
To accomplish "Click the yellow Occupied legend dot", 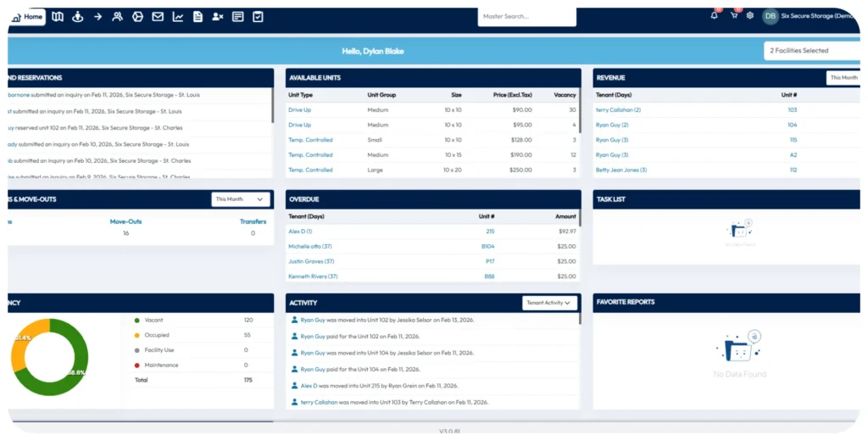I will [136, 335].
